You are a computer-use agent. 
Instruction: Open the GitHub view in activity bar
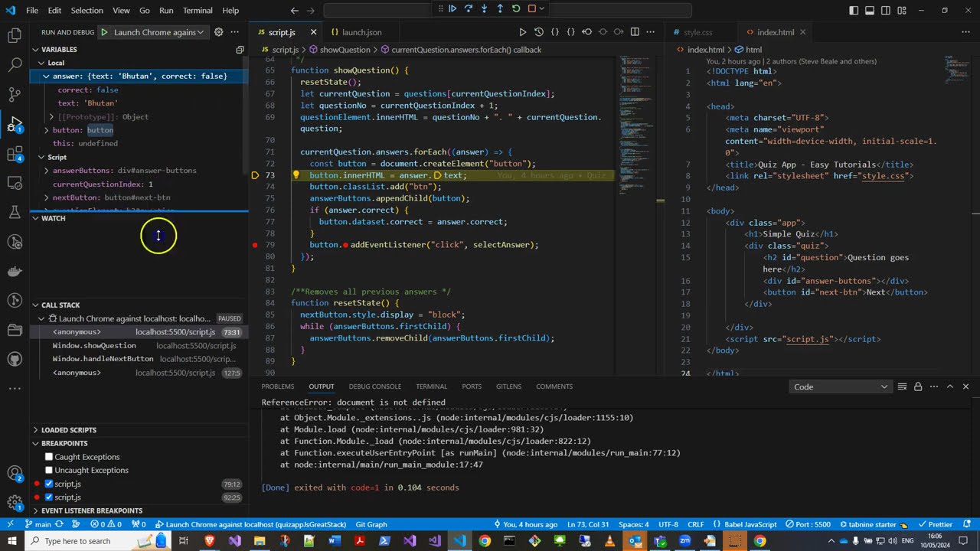point(15,359)
